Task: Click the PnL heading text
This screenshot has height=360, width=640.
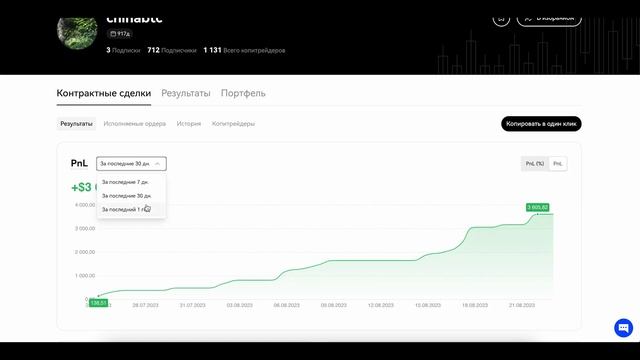Action: (x=79, y=163)
